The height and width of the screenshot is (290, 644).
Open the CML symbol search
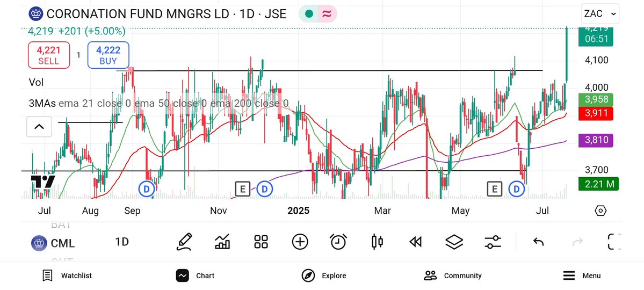click(63, 243)
